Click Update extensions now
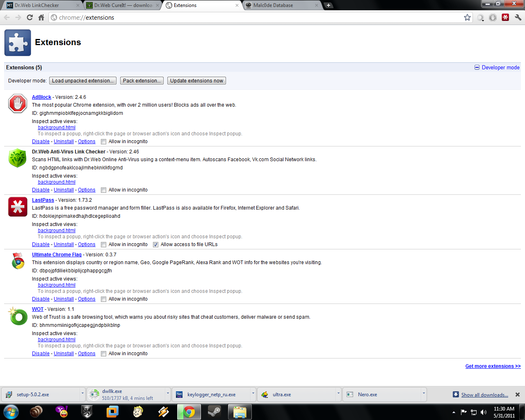 (196, 81)
